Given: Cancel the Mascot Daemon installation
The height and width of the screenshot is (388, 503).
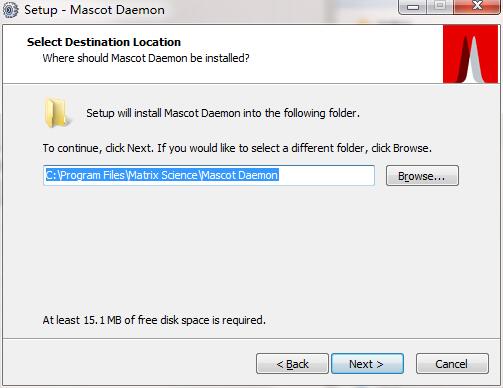Looking at the screenshot, I should coord(452,364).
